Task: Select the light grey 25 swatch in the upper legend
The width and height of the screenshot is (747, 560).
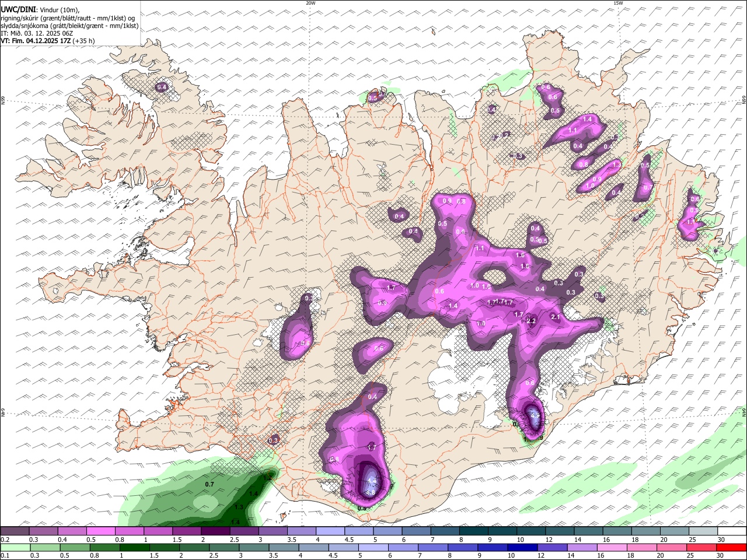Action: coord(704,531)
